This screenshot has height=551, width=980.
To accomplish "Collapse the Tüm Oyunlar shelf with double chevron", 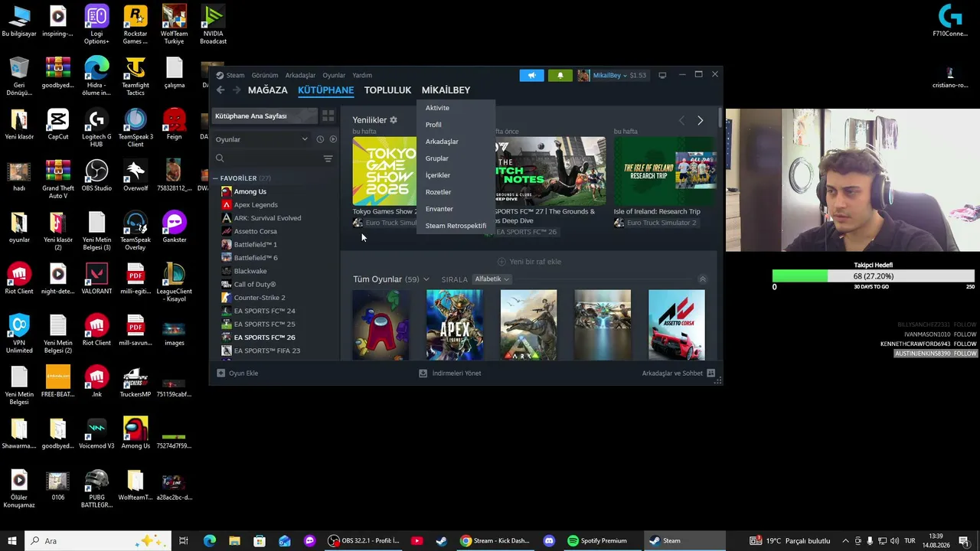I will coord(702,279).
